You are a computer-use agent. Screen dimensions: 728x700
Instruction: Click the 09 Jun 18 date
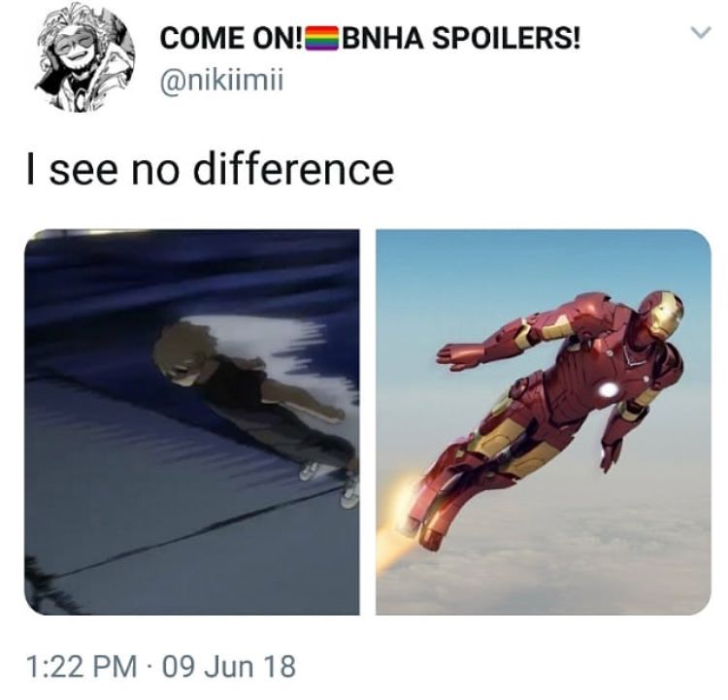(229, 667)
